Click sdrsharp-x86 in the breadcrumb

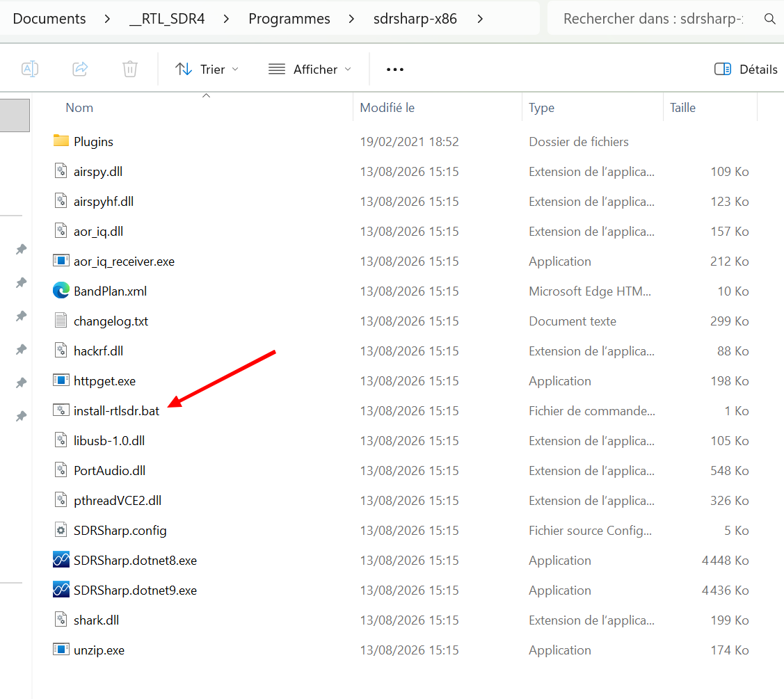click(x=415, y=19)
